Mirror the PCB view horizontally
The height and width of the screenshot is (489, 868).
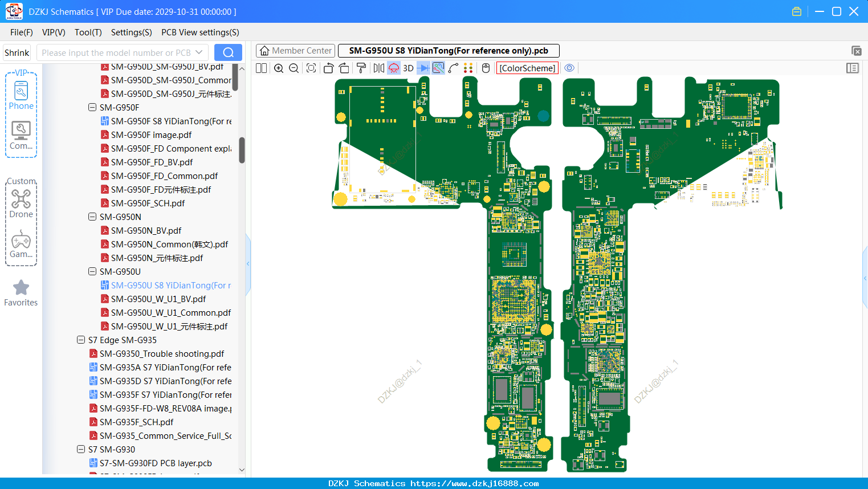pyautogui.click(x=378, y=68)
